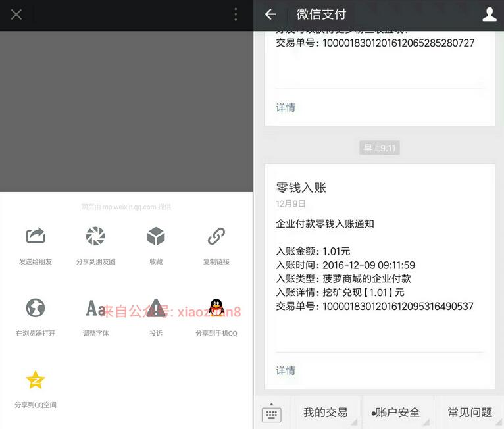Tap the 分享到朋友圈 Moments icon

click(x=95, y=236)
